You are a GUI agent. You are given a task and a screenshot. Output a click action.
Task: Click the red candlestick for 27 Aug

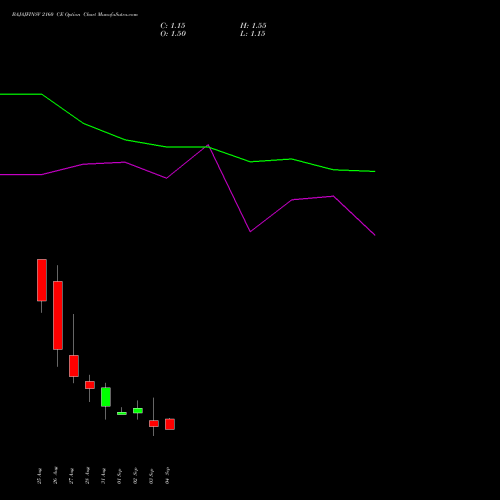coord(74,366)
